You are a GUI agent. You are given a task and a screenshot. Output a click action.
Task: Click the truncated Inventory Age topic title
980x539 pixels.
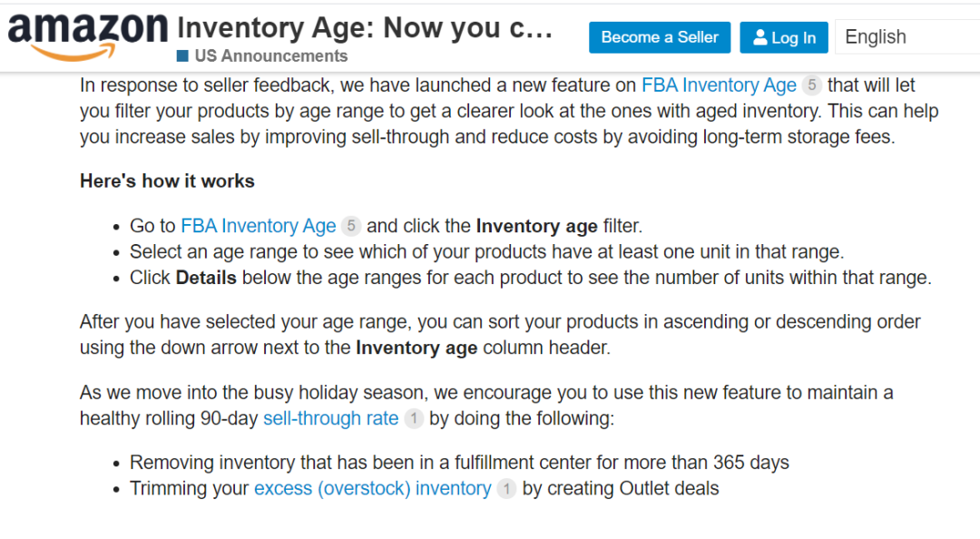point(365,27)
